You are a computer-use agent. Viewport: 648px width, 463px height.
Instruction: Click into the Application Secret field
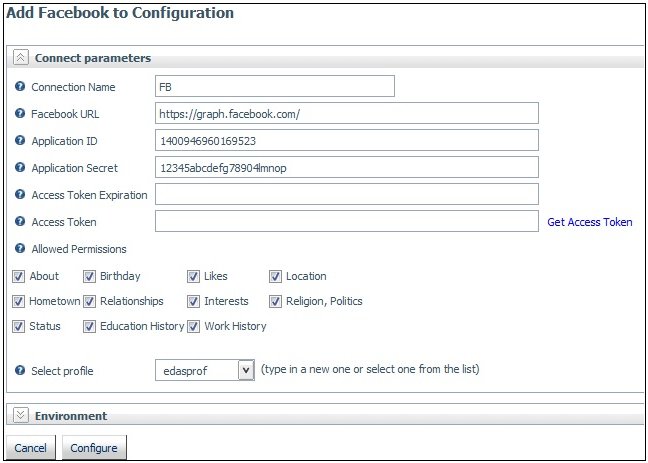347,167
